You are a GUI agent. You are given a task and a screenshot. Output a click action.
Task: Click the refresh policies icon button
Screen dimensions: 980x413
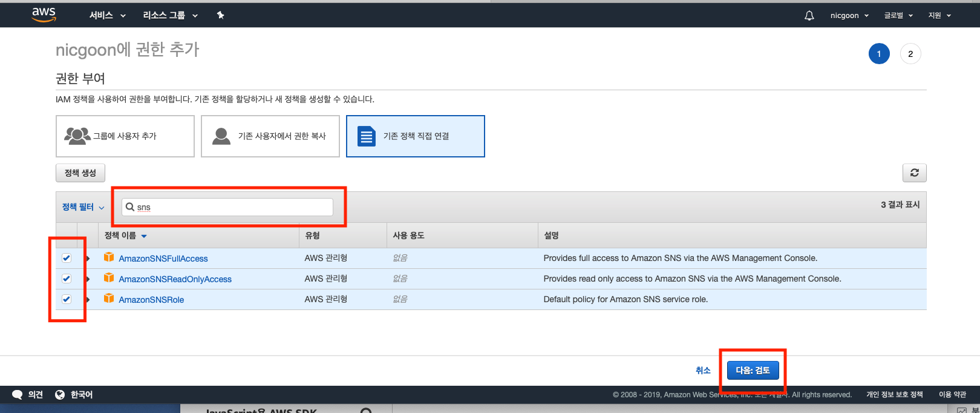tap(914, 173)
